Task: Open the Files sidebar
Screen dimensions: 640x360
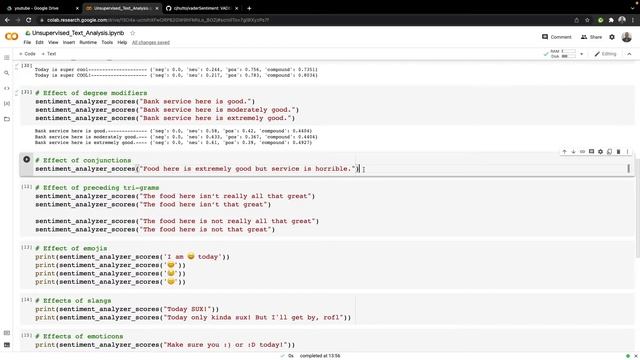Action: [7, 119]
